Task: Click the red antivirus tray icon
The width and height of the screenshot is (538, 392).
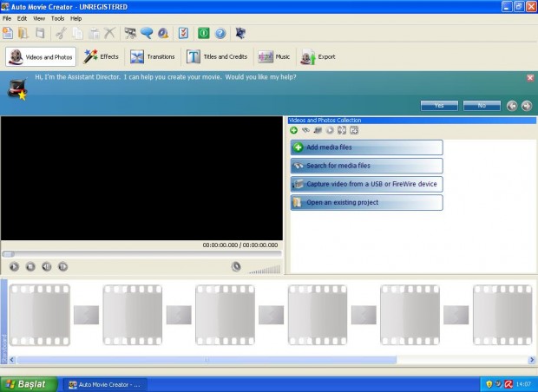Action: [508, 384]
